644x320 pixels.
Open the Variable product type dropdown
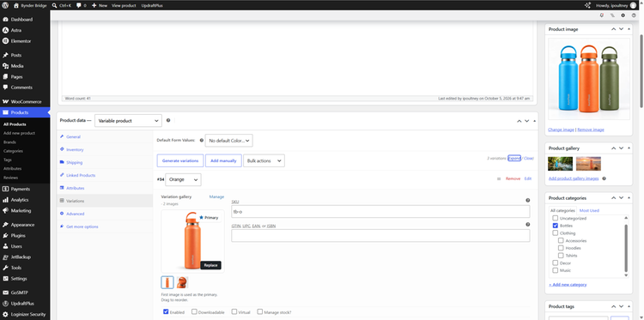coord(128,121)
